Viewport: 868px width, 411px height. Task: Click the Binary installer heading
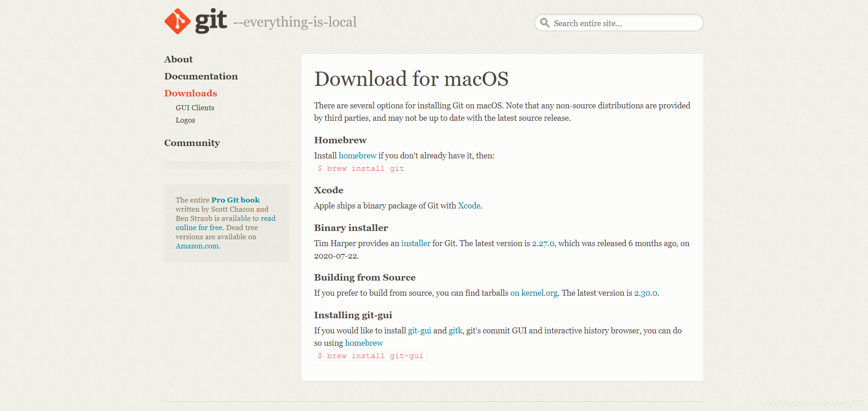pyautogui.click(x=351, y=228)
